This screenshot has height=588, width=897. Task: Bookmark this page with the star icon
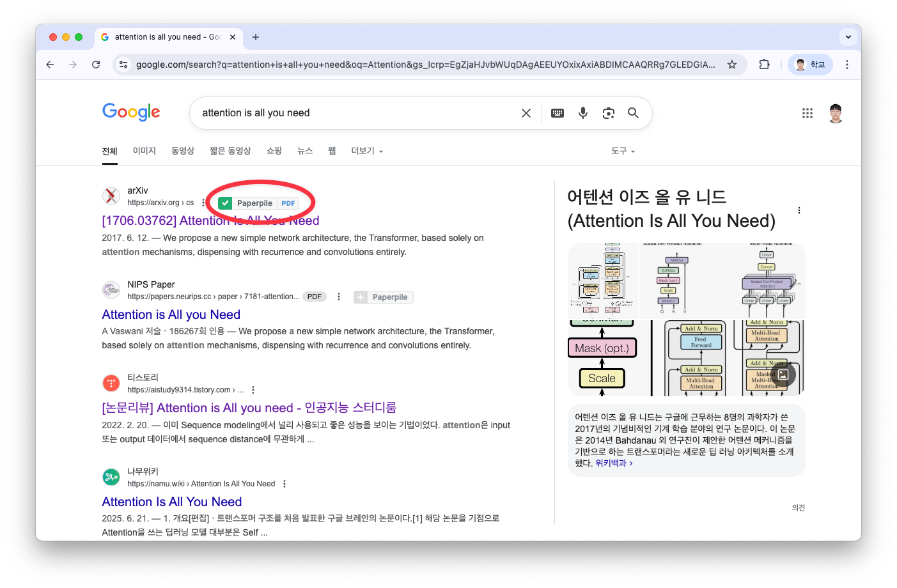point(732,65)
